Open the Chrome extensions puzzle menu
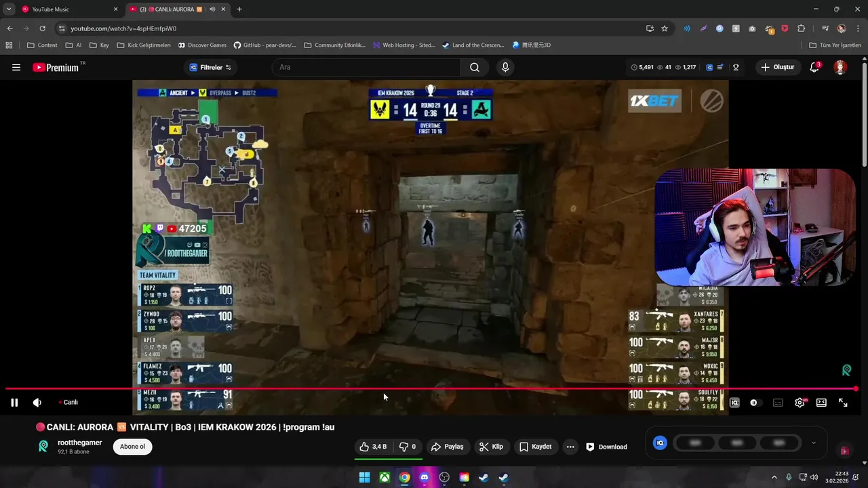The width and height of the screenshot is (868, 488). pos(802,28)
